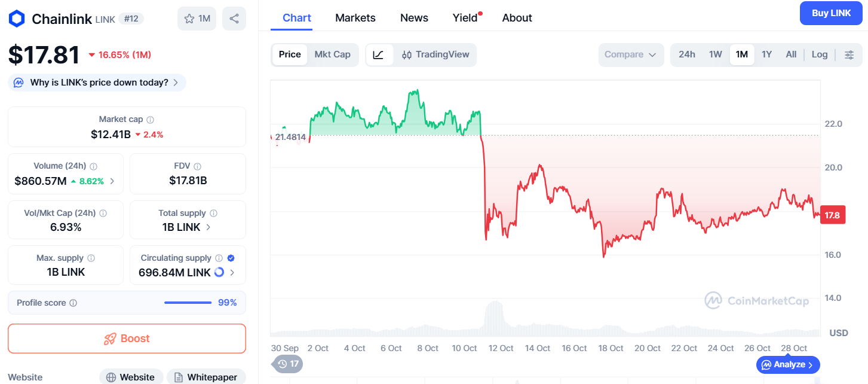Click the clock history icon showing 17
Image resolution: width=868 pixels, height=384 pixels.
pos(287,364)
